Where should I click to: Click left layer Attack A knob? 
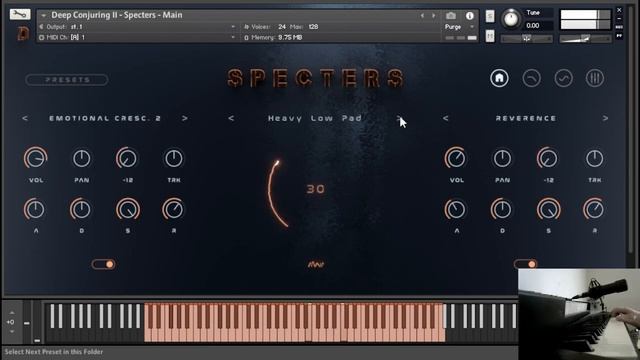coord(36,209)
